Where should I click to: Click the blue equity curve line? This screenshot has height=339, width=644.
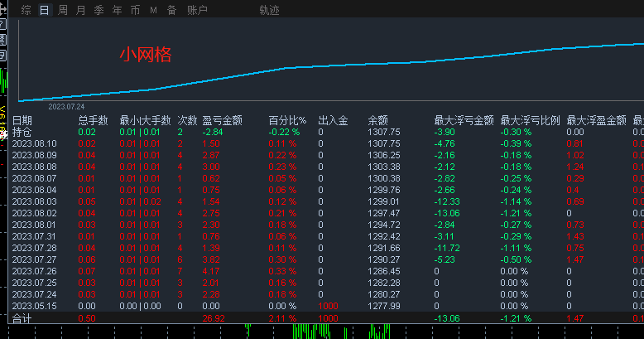[331, 65]
